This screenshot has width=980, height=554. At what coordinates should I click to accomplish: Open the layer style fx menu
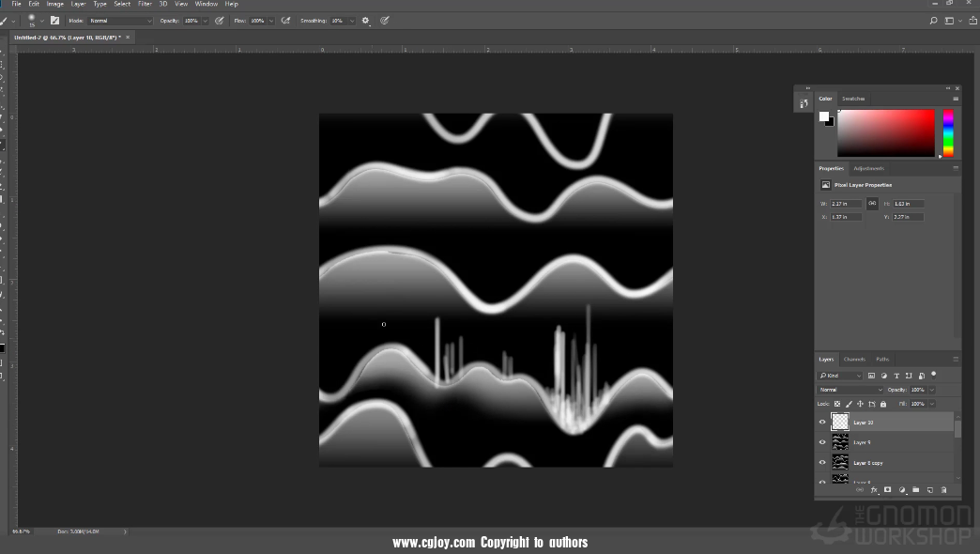pos(873,489)
